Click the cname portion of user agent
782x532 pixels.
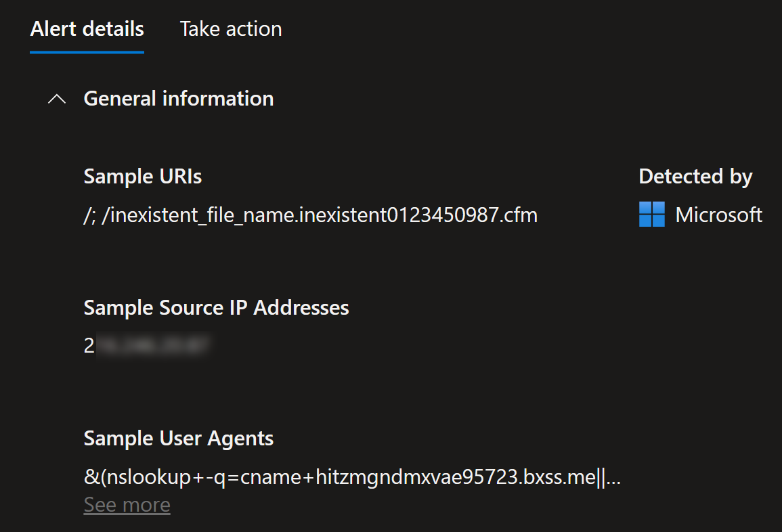click(271, 478)
